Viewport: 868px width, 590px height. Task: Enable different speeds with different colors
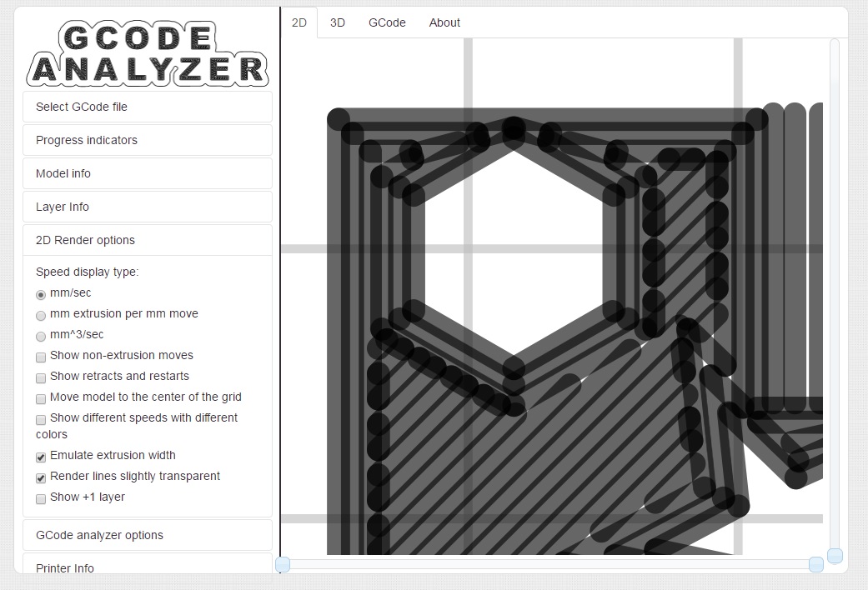click(x=40, y=420)
